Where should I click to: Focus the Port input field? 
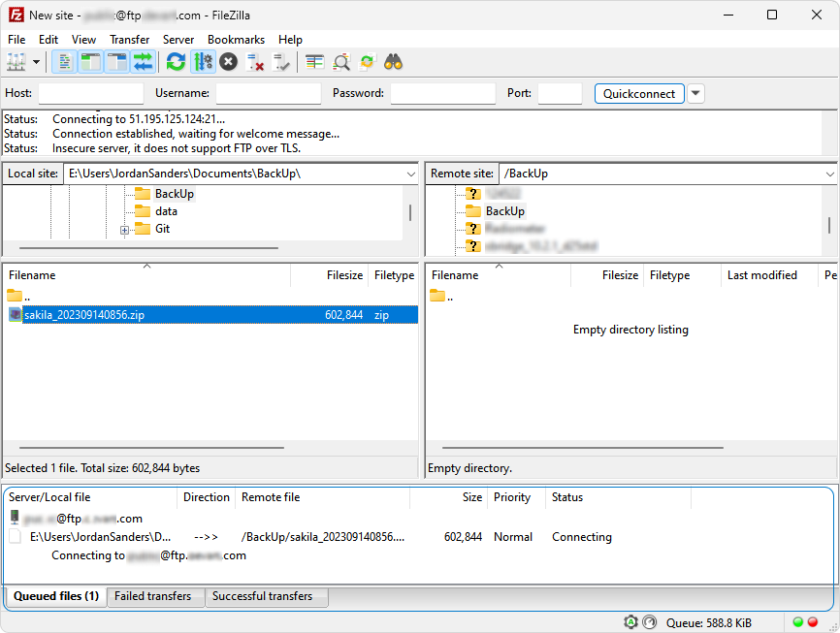tap(560, 94)
